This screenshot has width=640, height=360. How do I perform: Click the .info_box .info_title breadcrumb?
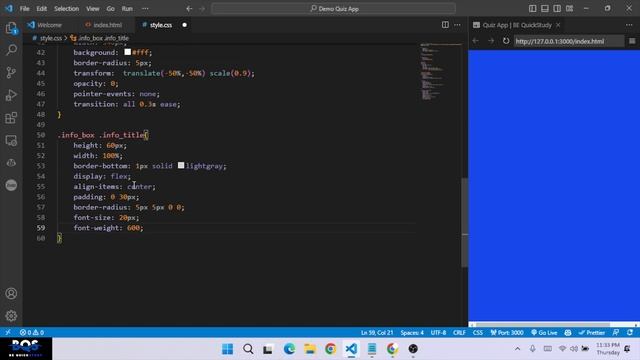click(103, 38)
